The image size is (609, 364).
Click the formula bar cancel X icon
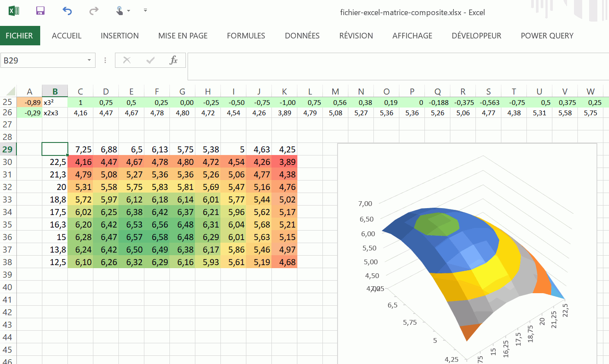click(x=127, y=60)
